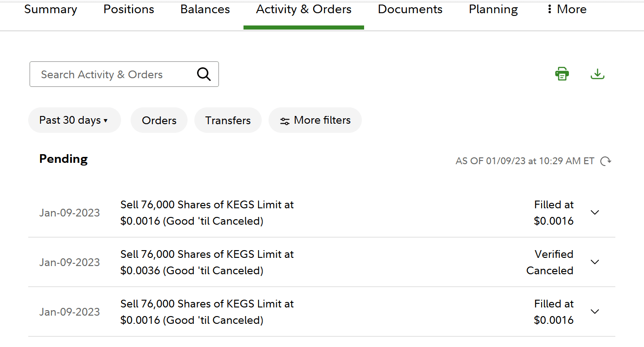Expand the Verified Canceled KEGS order
Viewport: 644px width, 347px height.
[x=594, y=262]
